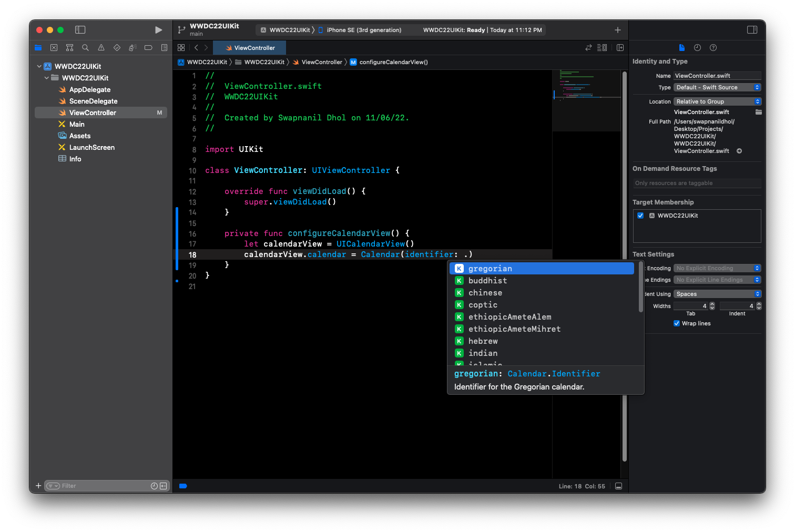Add an editor on the right

click(x=620, y=48)
